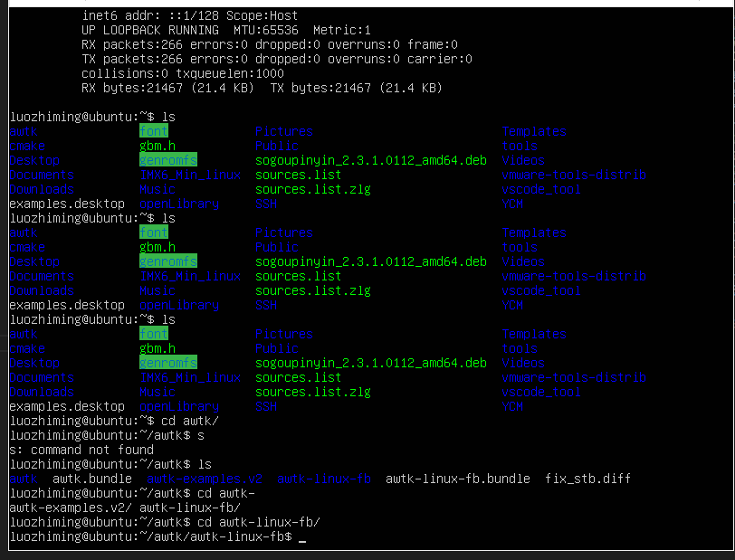Select the fix_stb.diff file name
The height and width of the screenshot is (560, 735).
(x=587, y=479)
